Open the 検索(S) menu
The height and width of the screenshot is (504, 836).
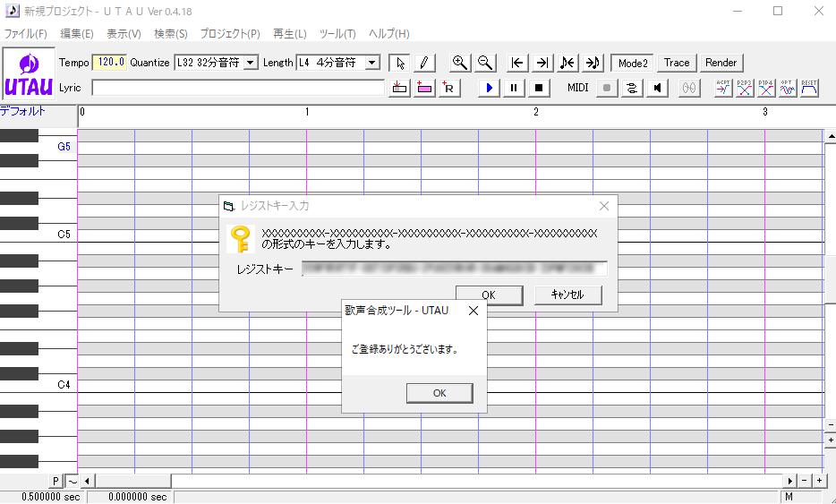[x=171, y=34]
